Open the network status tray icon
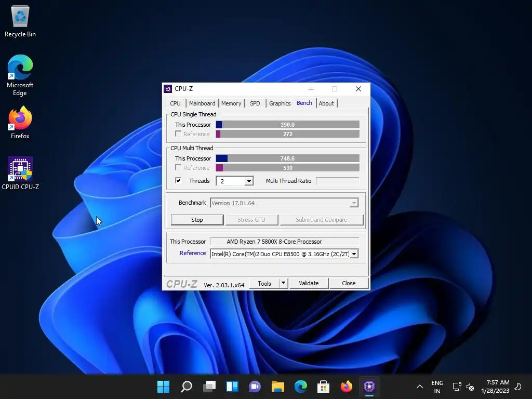This screenshot has height=399, width=532. tap(457, 387)
